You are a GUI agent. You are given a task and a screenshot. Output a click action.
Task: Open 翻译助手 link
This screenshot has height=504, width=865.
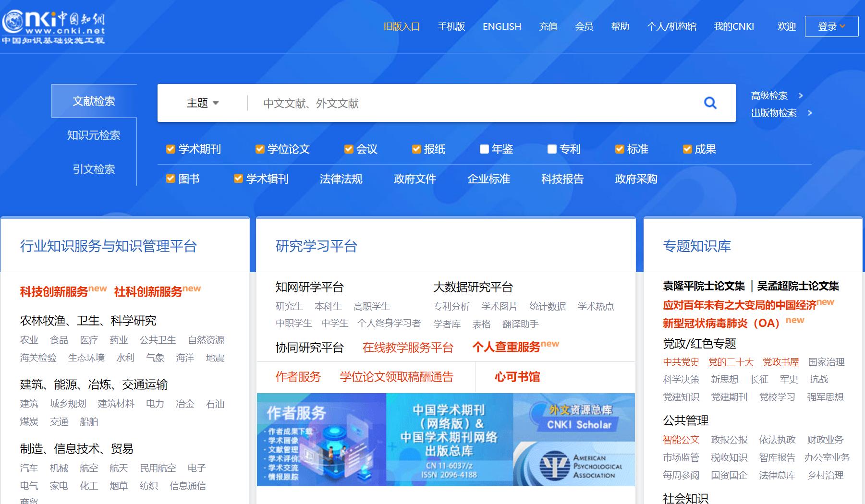(521, 324)
